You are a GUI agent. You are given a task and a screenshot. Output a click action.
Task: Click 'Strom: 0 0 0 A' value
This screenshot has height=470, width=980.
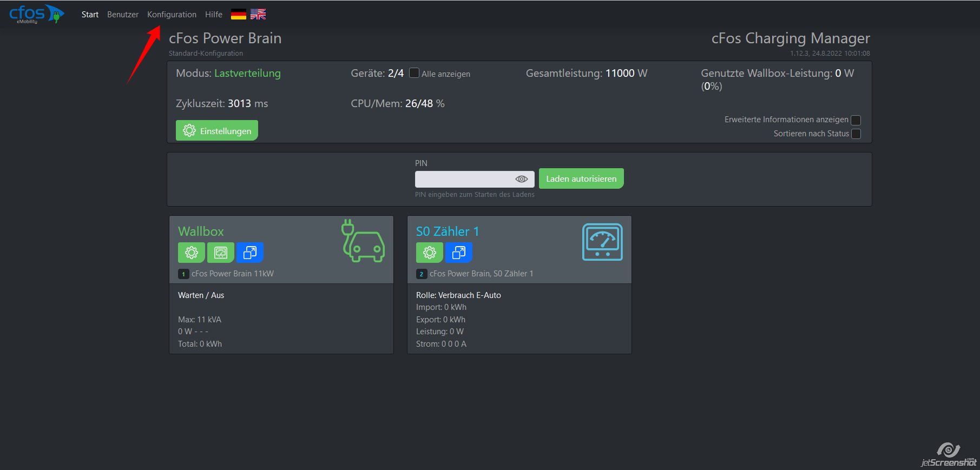click(x=441, y=344)
